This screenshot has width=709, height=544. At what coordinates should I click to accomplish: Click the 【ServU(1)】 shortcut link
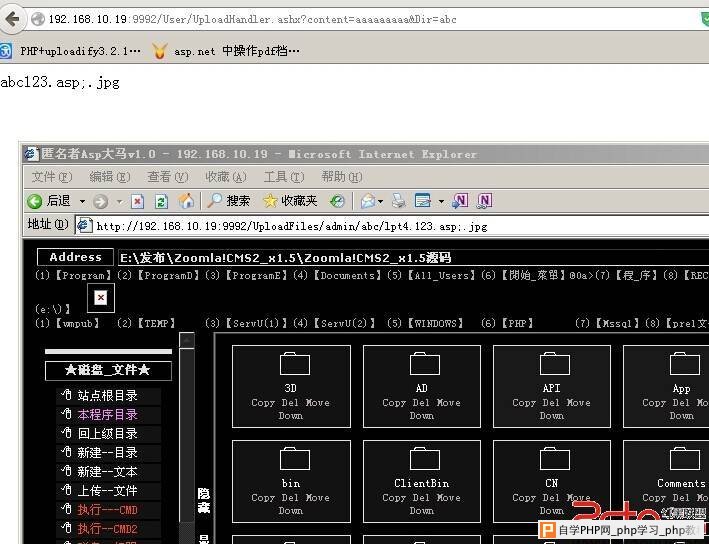[x=256, y=323]
